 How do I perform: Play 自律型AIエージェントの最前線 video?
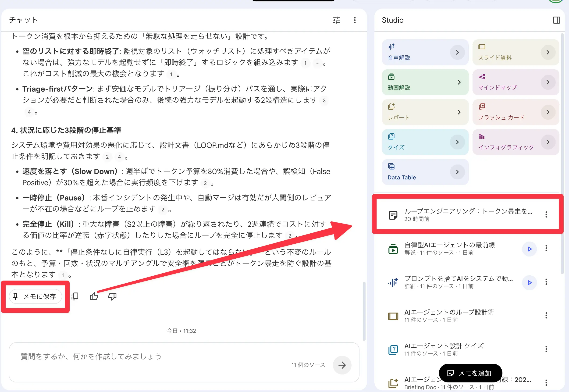coord(529,249)
